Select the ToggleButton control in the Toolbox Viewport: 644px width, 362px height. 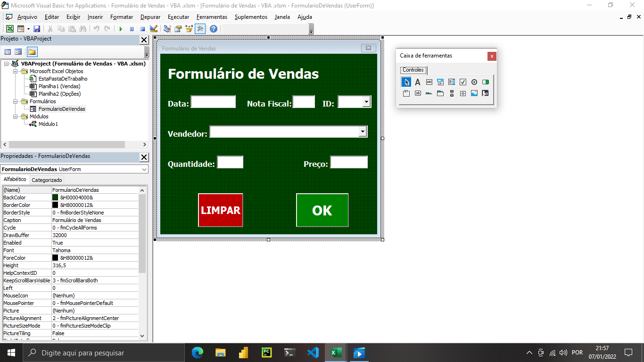click(487, 82)
